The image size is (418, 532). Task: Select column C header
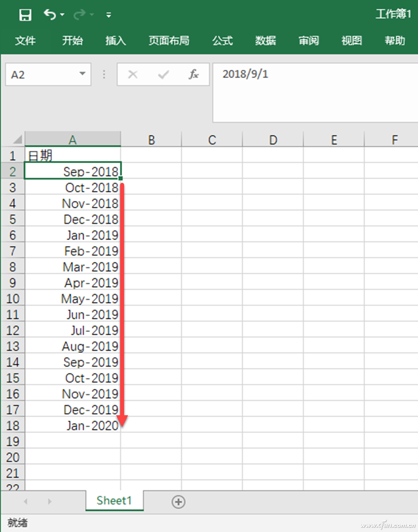[x=212, y=140]
